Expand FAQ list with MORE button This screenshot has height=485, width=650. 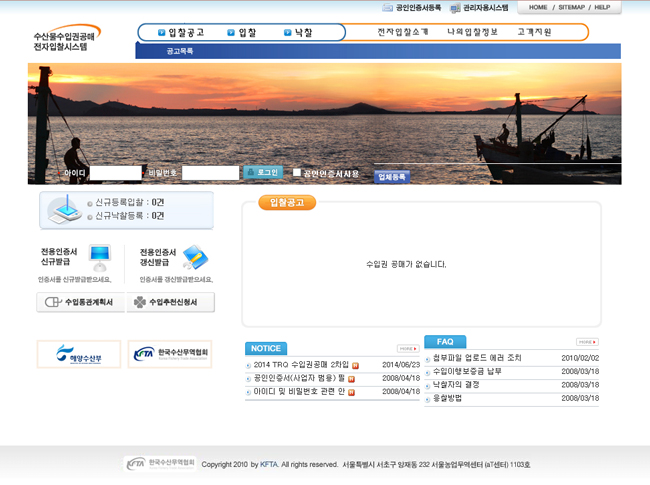point(587,342)
